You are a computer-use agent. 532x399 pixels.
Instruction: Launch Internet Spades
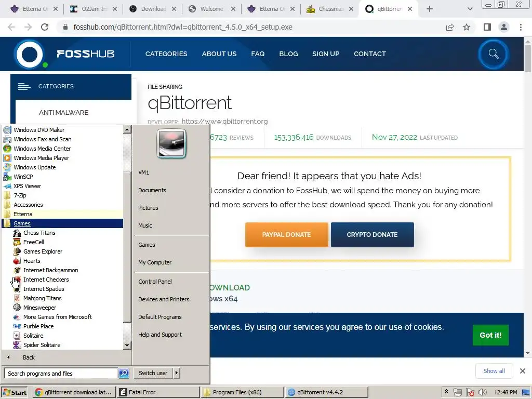tap(44, 289)
